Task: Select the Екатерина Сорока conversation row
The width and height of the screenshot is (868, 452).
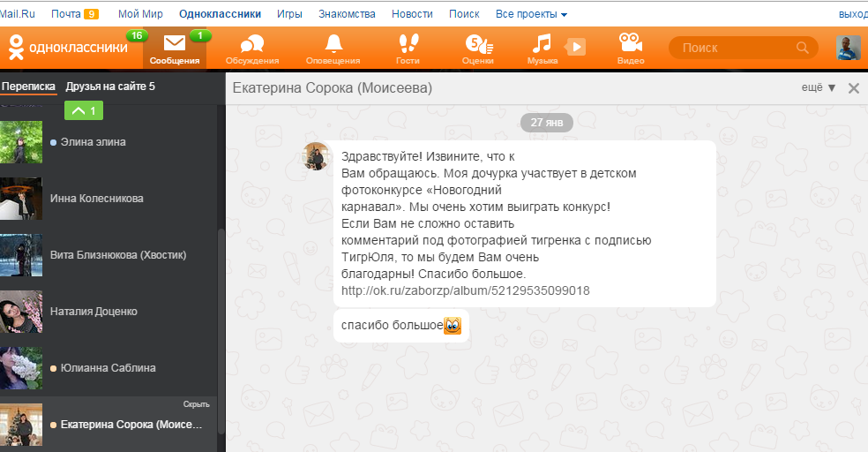Action: 108,425
